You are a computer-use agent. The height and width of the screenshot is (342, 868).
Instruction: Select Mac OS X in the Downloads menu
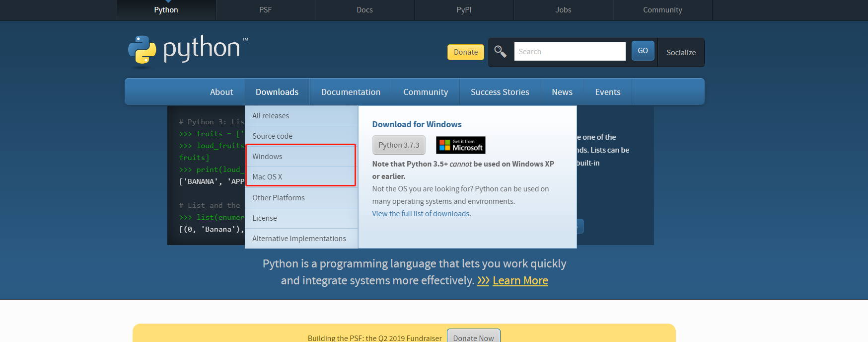point(301,177)
